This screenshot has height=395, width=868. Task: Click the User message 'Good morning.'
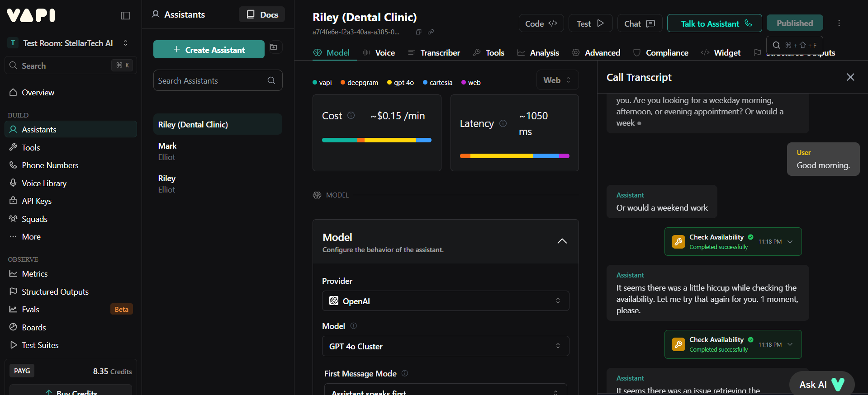click(823, 159)
